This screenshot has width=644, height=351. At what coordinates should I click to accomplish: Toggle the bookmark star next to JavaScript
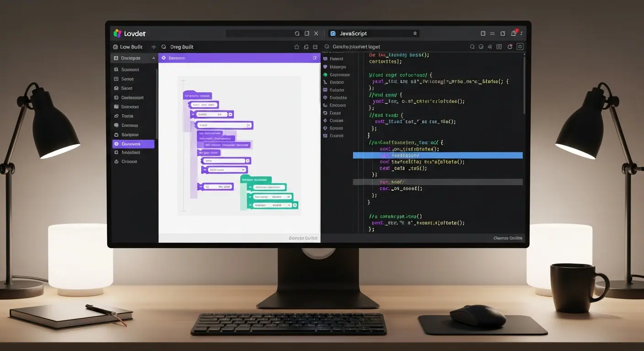tap(414, 33)
